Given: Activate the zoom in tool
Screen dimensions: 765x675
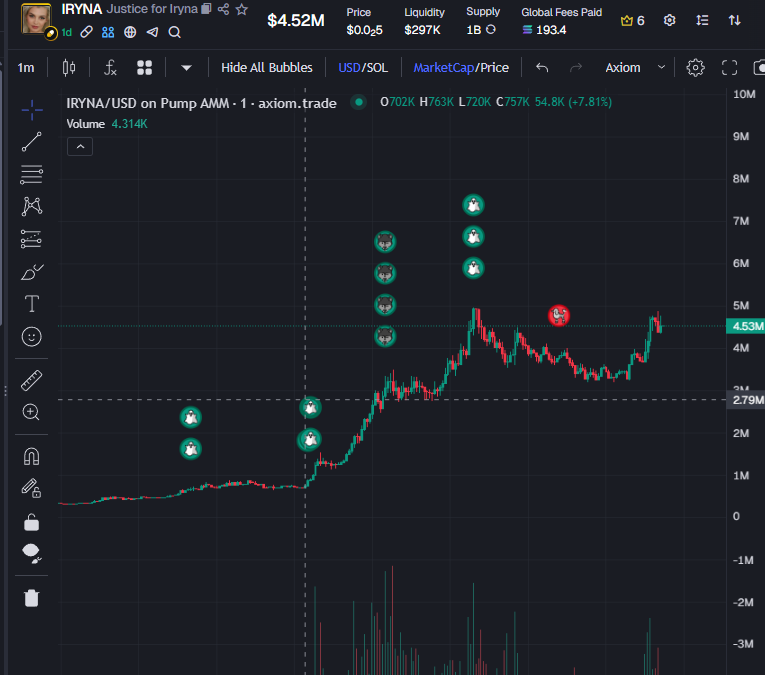Looking at the screenshot, I should (x=32, y=412).
